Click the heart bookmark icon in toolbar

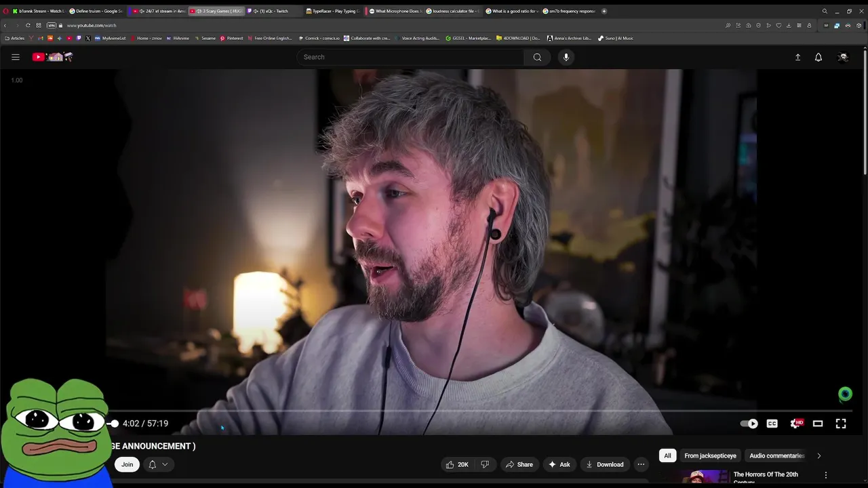778,25
